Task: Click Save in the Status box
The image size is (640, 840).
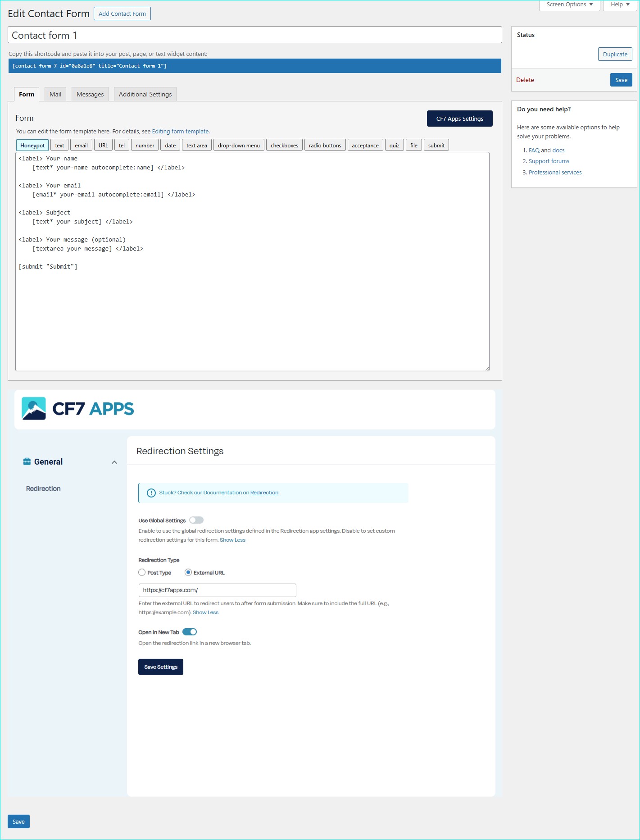Action: point(622,80)
